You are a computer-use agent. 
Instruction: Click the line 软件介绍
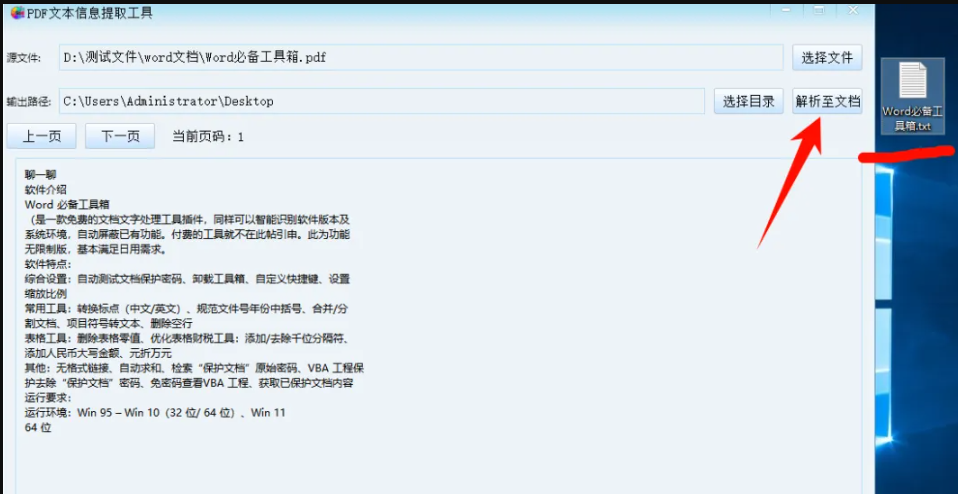(x=45, y=189)
